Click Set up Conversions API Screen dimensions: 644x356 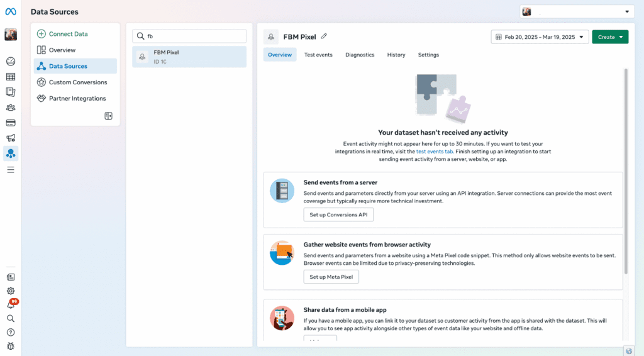coord(338,214)
